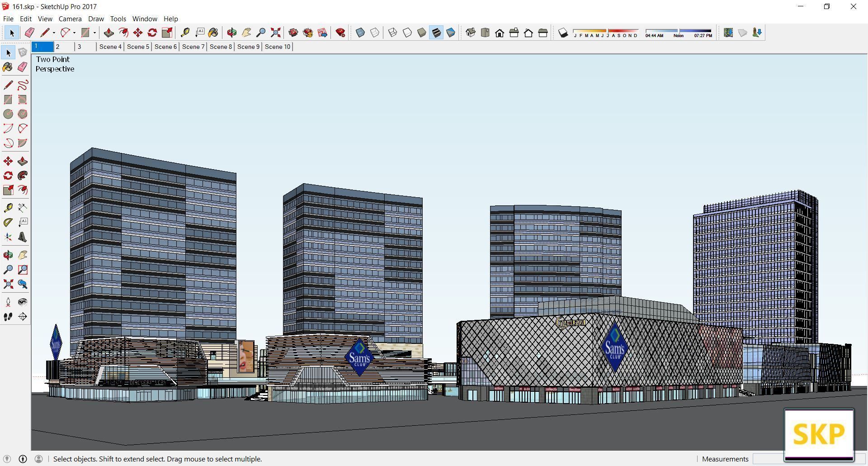Select the Pie tool in left toolbar
Screen dimensions: 868x466
23,143
